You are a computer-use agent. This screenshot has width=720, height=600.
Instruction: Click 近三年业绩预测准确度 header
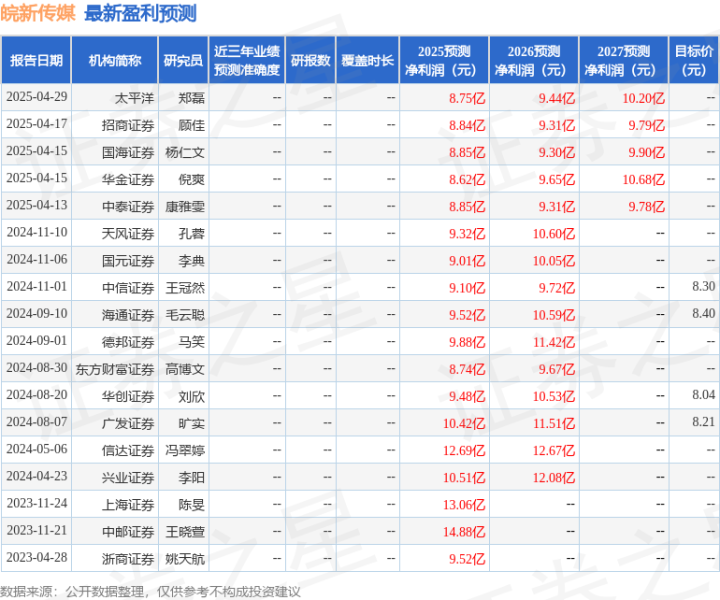click(247, 60)
